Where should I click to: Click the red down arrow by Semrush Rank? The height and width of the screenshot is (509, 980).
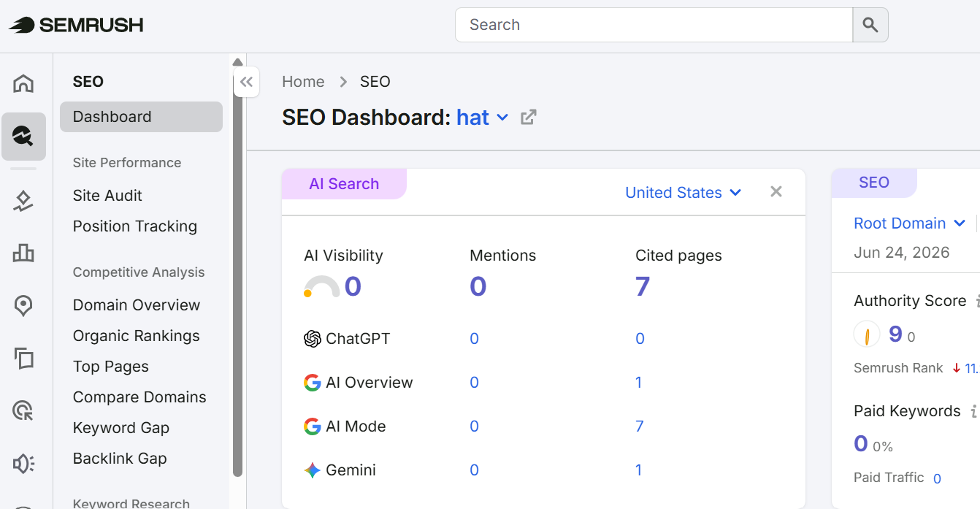pos(957,368)
